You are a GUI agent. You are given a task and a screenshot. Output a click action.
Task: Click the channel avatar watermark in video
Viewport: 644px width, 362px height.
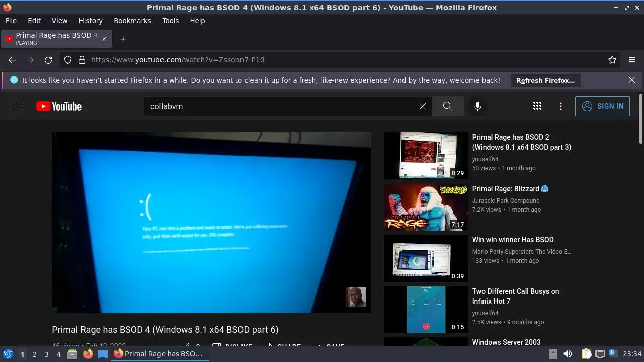(x=356, y=297)
